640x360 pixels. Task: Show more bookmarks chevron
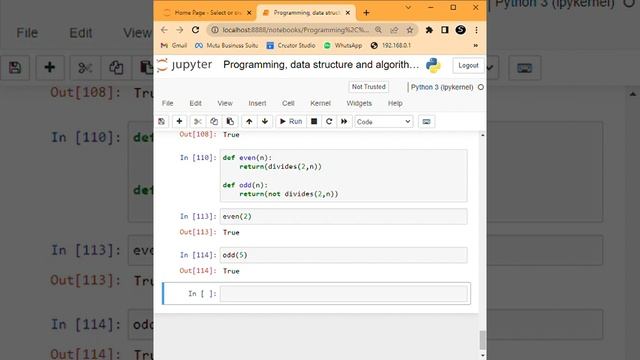[x=476, y=45]
